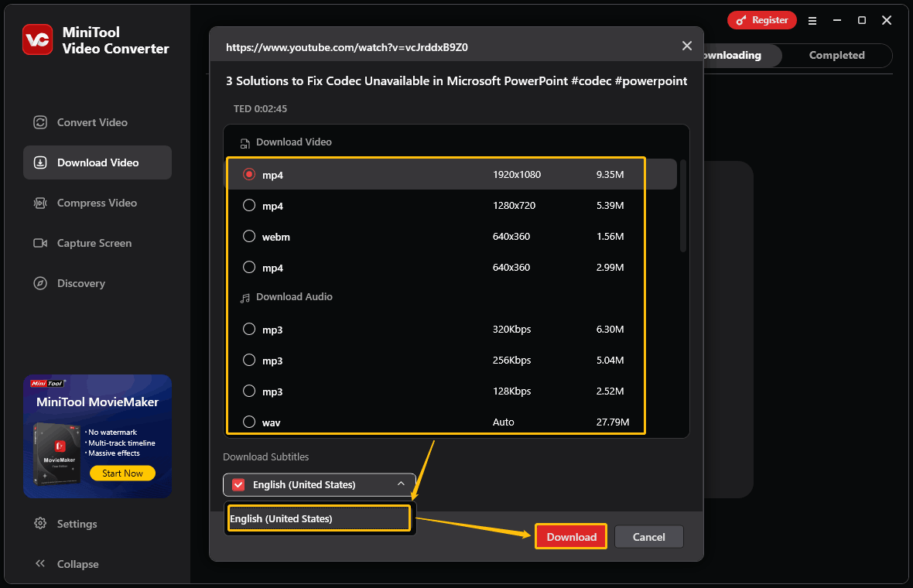The image size is (913, 588).
Task: Click the red Download button
Action: pyautogui.click(x=571, y=537)
